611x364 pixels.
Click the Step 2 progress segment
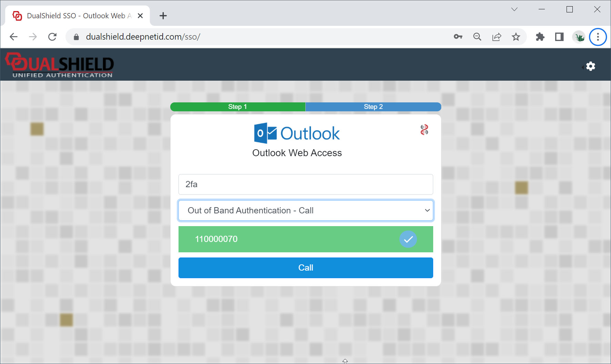point(373,107)
